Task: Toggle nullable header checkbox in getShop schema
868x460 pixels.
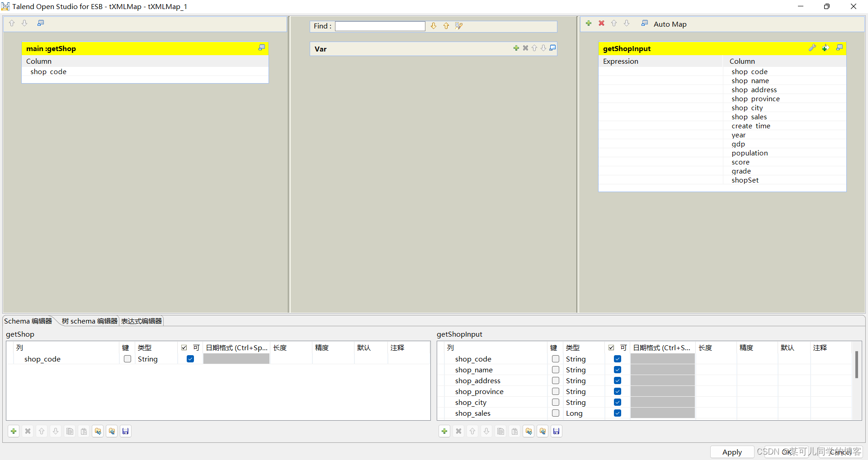Action: coord(184,347)
